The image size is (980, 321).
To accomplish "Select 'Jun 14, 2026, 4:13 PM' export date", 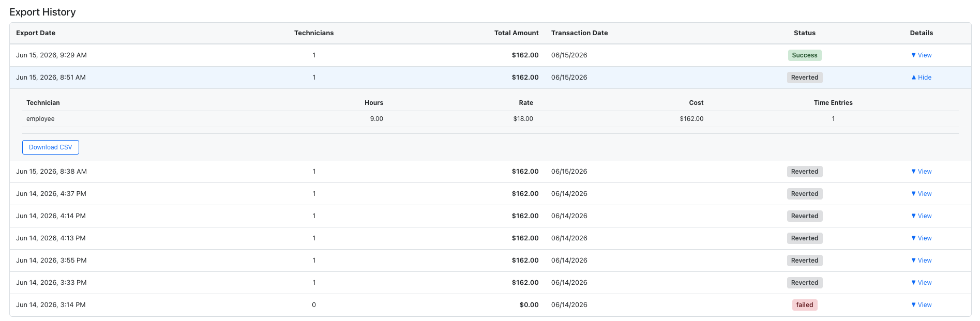I will pyautogui.click(x=51, y=238).
